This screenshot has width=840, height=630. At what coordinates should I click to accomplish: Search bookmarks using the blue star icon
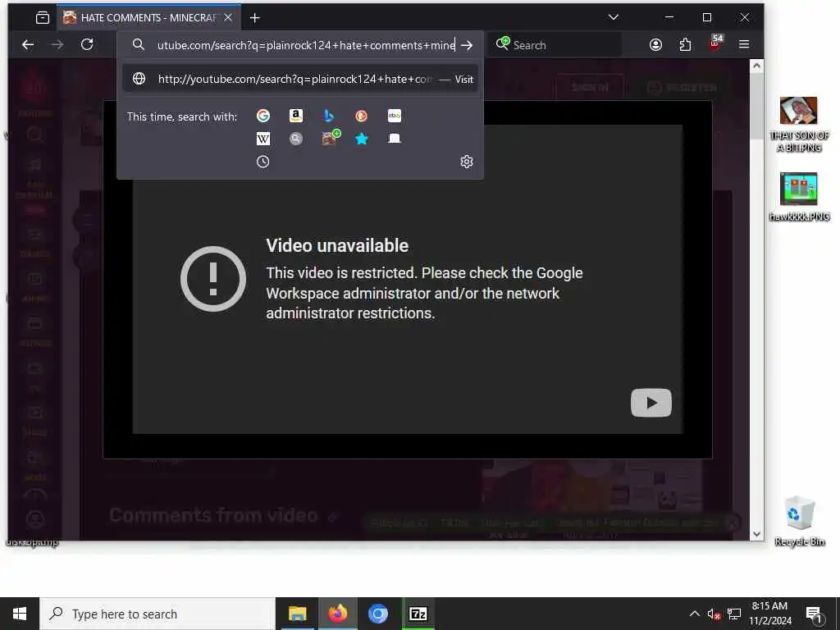(x=362, y=139)
